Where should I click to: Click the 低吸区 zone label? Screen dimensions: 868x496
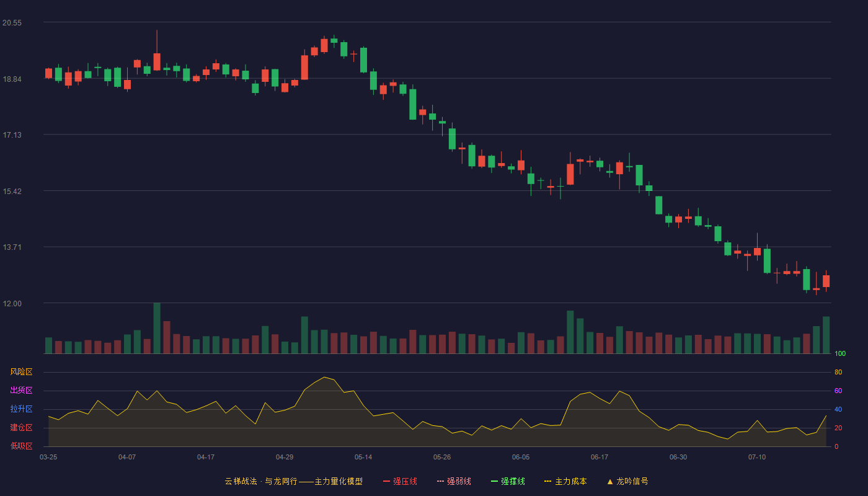(21, 446)
